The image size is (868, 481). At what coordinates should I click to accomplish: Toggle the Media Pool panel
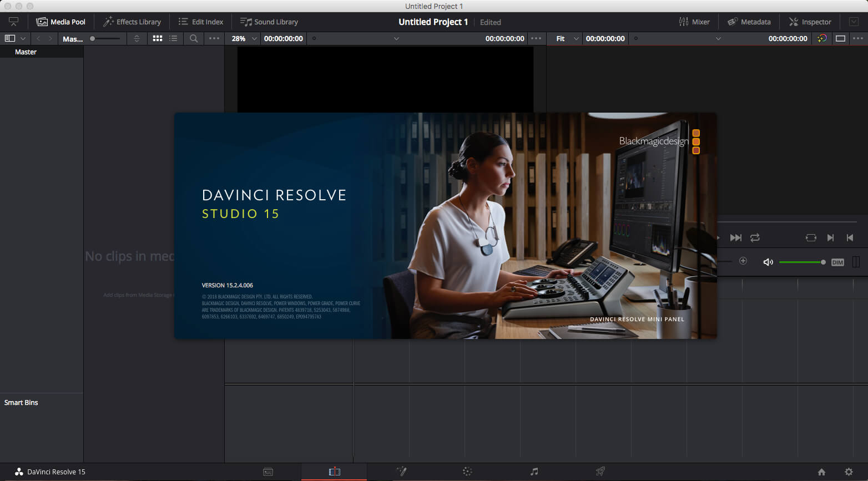(x=61, y=22)
